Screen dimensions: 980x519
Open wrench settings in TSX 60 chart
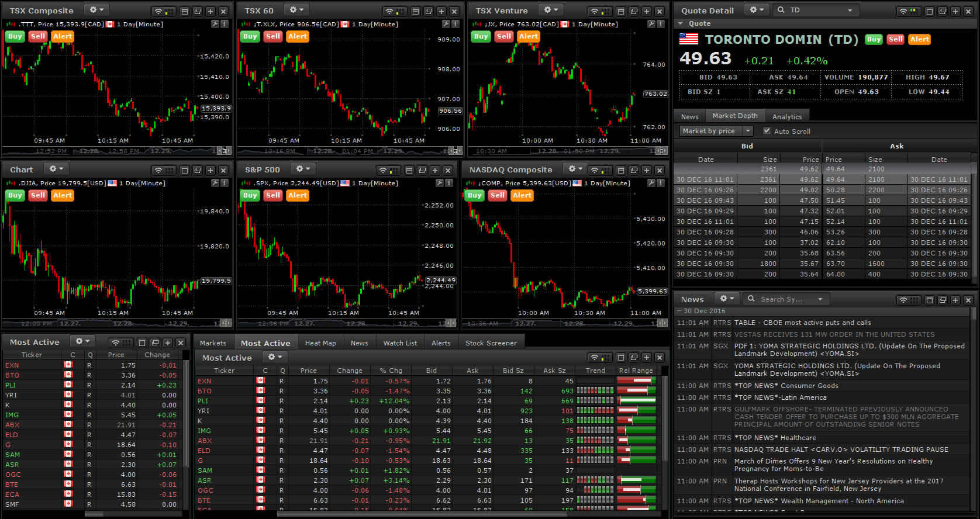coord(446,24)
